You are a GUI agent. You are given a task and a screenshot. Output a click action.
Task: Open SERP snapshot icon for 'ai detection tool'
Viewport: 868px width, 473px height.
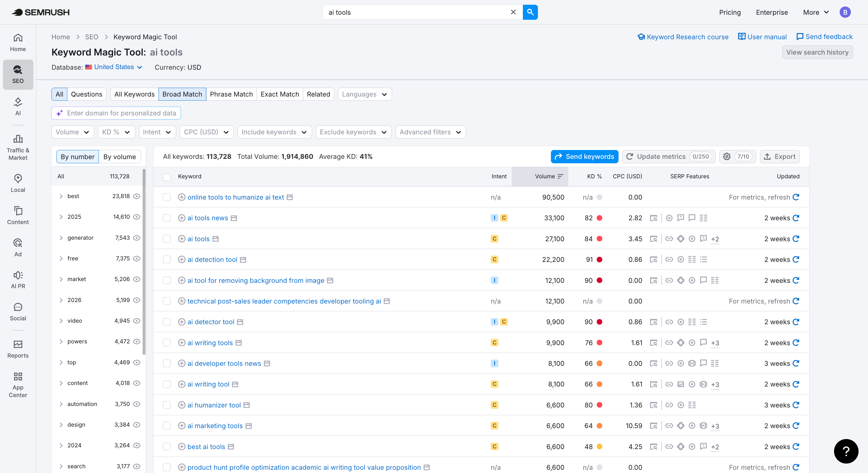(653, 260)
